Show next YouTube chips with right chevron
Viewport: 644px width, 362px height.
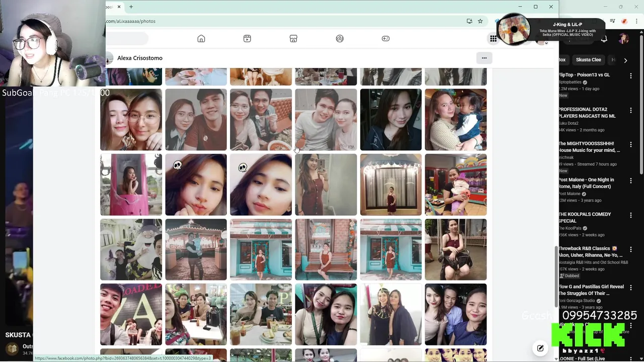pos(625,60)
